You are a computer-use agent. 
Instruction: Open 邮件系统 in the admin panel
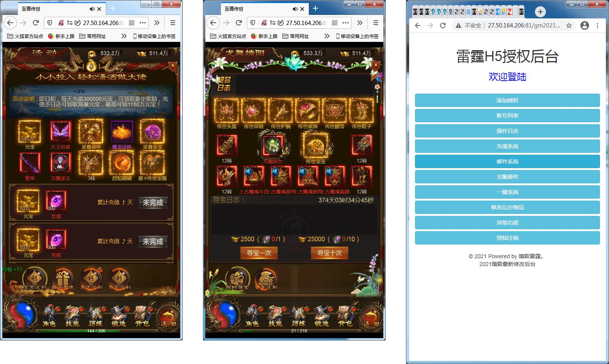pos(507,161)
